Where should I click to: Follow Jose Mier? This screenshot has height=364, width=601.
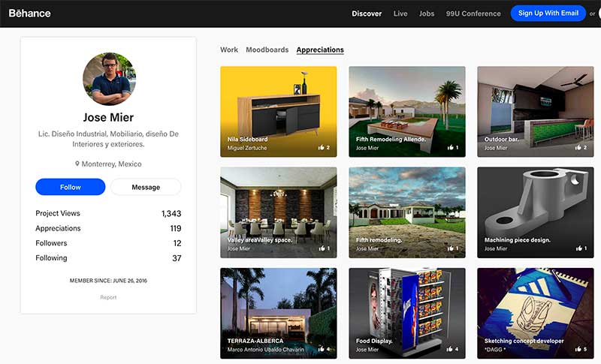point(71,187)
